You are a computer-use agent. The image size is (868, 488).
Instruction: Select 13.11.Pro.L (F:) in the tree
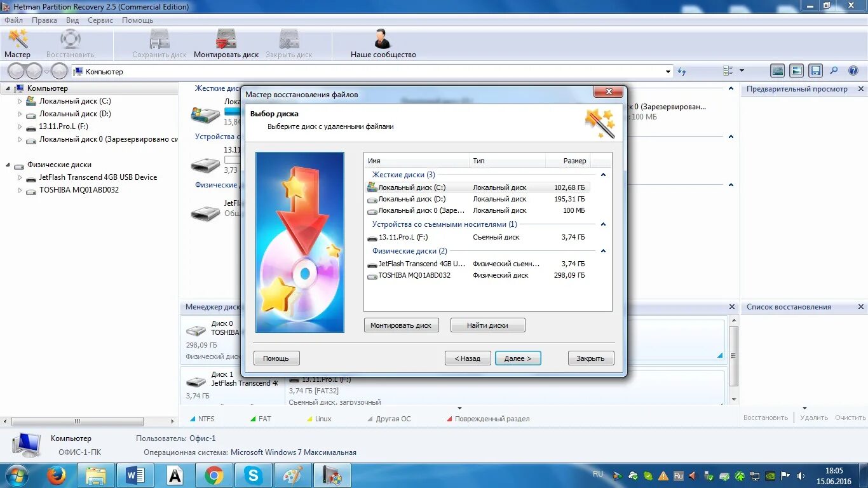[x=64, y=126]
